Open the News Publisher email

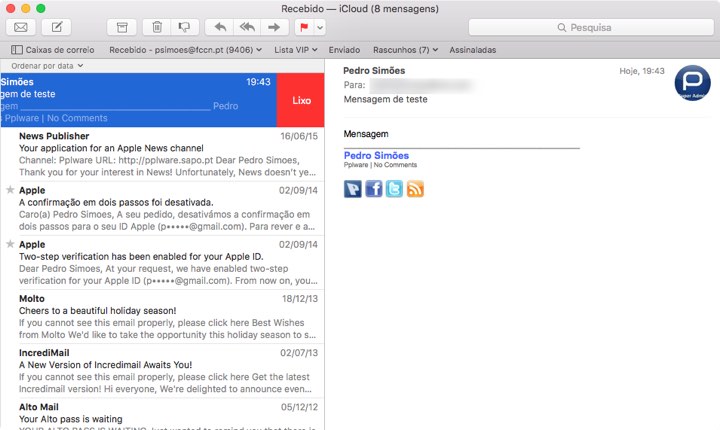pyautogui.click(x=163, y=154)
